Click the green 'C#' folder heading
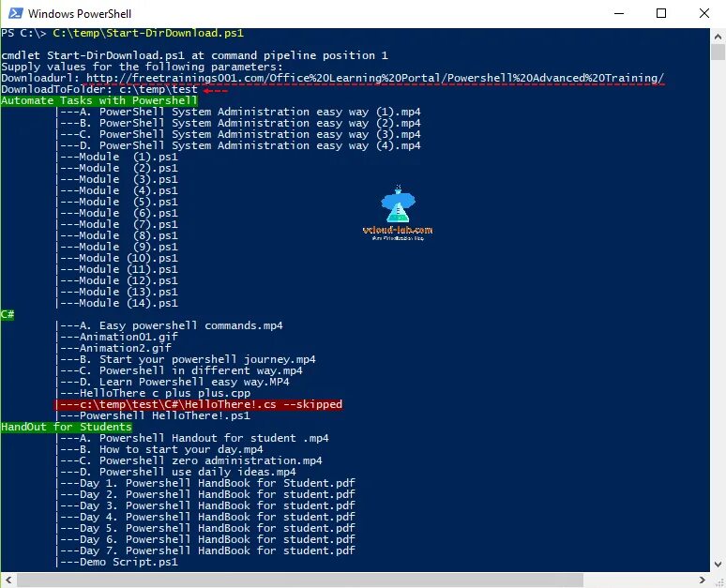This screenshot has width=726, height=588. [8, 314]
